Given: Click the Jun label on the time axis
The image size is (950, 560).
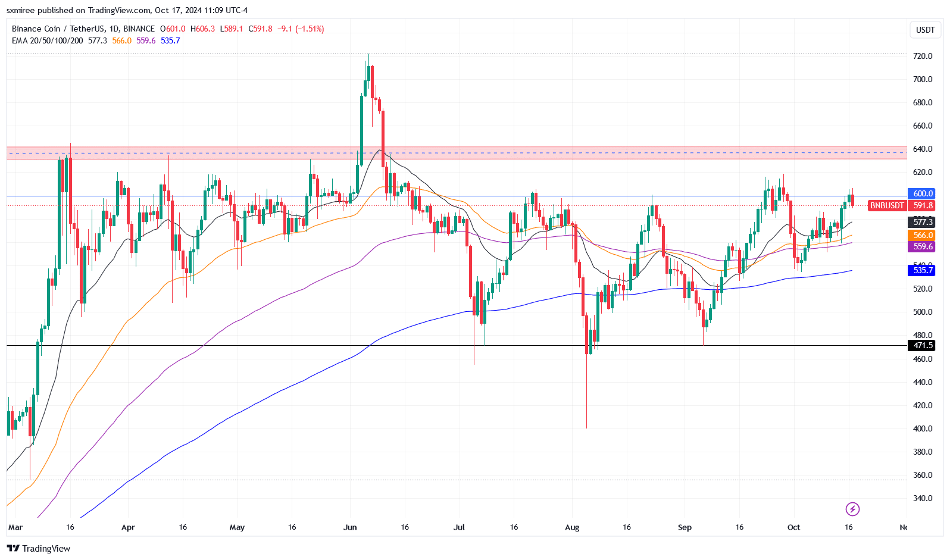Looking at the screenshot, I should (351, 527).
